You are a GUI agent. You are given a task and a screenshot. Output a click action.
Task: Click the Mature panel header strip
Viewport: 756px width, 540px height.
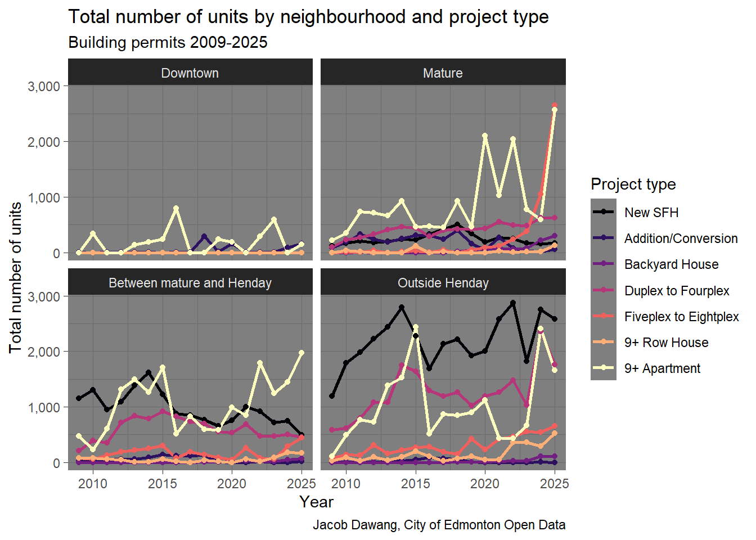(x=443, y=73)
